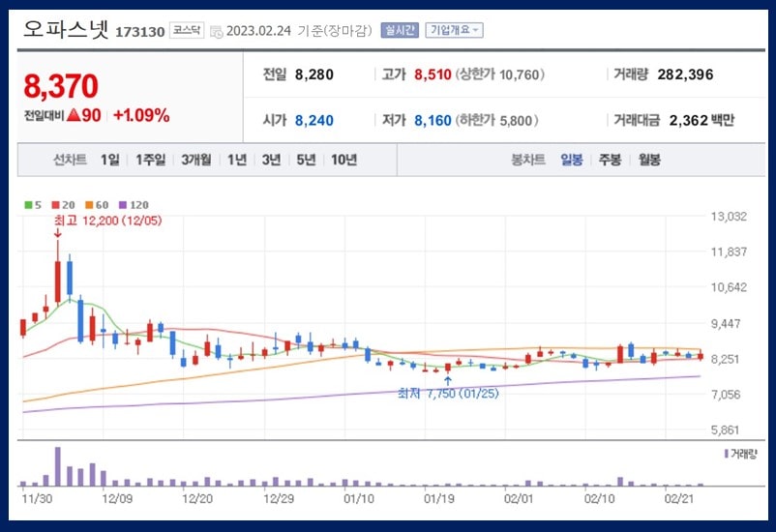Click the 시가 value 8,240
This screenshot has height=532, width=776.
[x=314, y=120]
